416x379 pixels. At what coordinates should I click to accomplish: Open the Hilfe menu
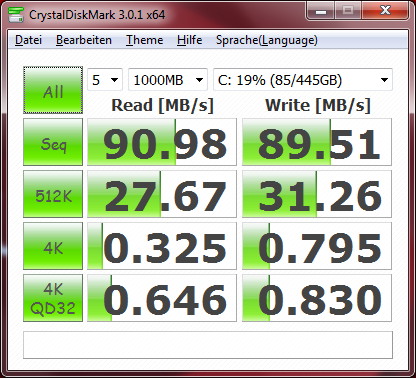point(190,40)
